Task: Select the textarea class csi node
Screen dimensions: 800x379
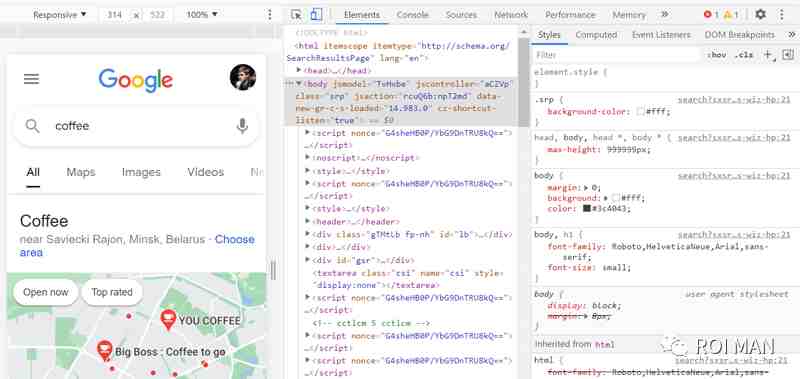Action: click(409, 279)
